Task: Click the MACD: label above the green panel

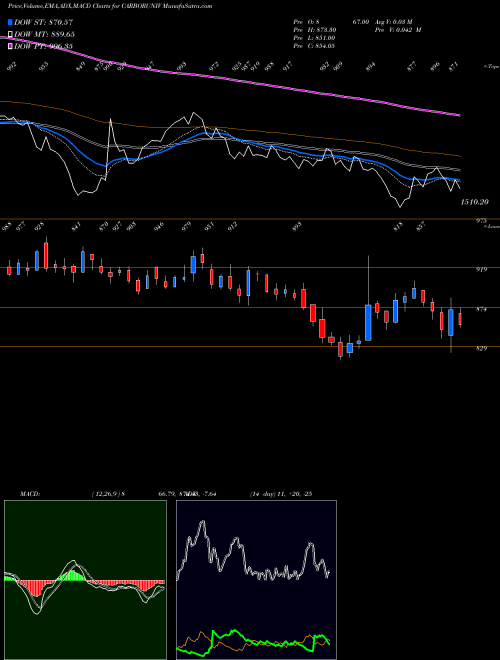Action: point(29,494)
